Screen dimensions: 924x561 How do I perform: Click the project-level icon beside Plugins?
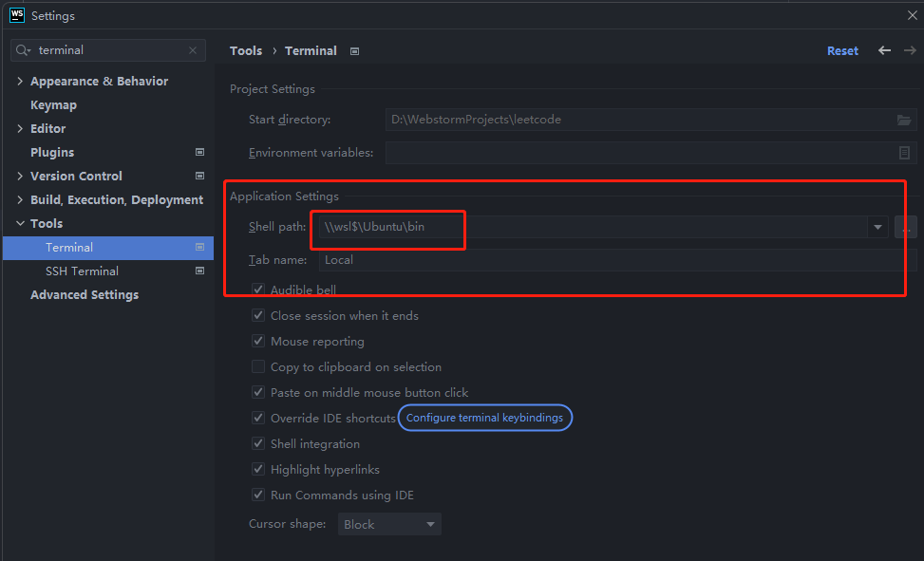pyautogui.click(x=199, y=152)
